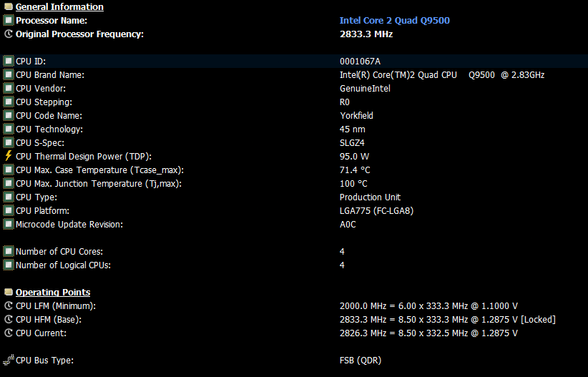Image resolution: width=588 pixels, height=377 pixels.
Task: Click the chip icon beside Processor Name
Action: click(x=9, y=20)
